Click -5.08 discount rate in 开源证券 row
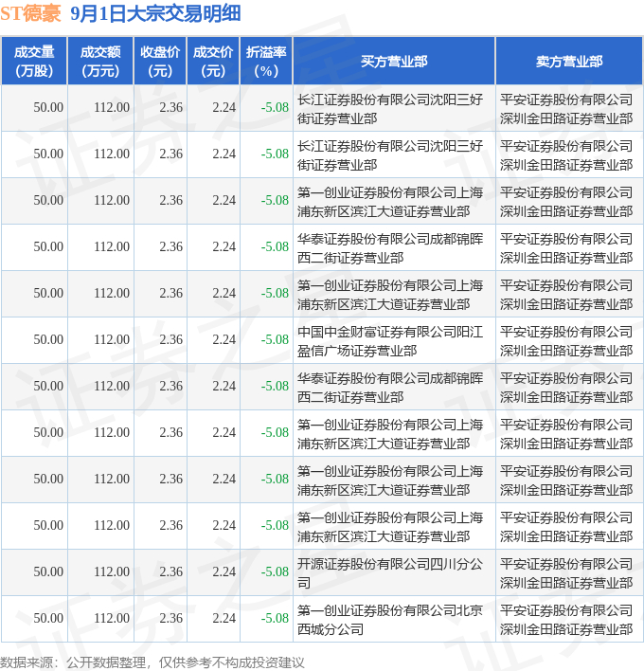Viewport: 644px width, 671px height. point(275,571)
